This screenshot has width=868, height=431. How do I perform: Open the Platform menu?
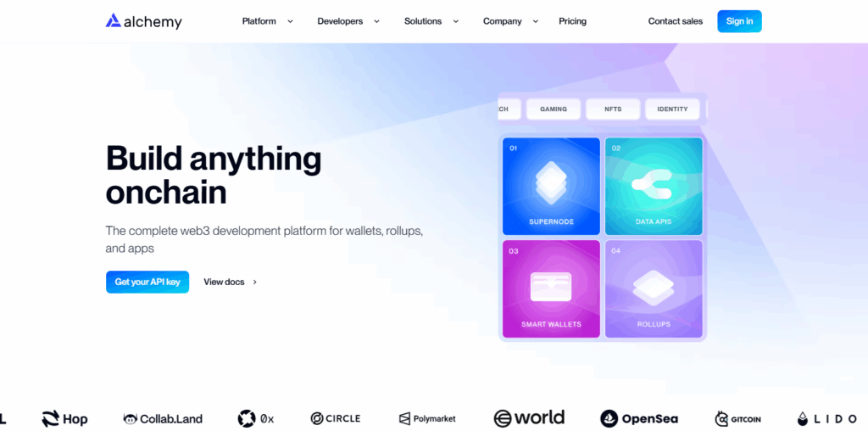[259, 21]
